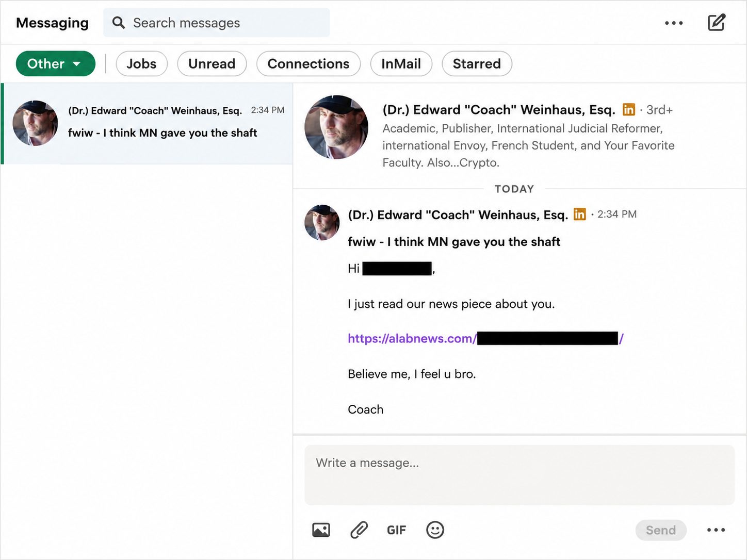Click the search magnifier icon
The width and height of the screenshot is (747, 560).
coord(119,23)
